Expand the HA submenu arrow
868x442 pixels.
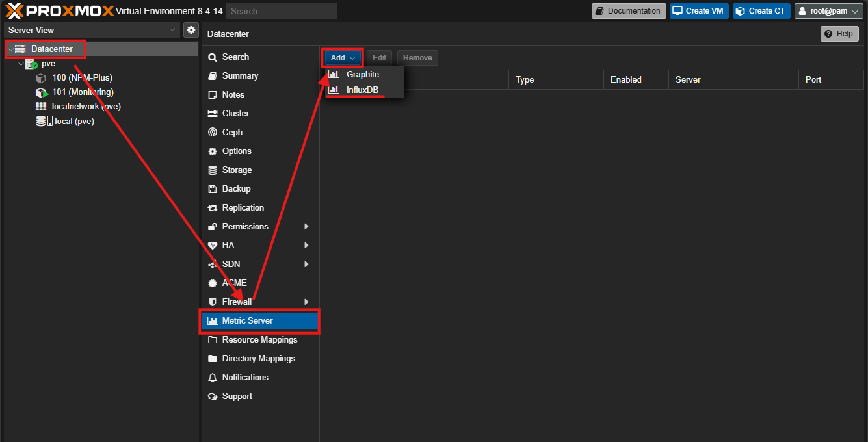pyautogui.click(x=306, y=246)
